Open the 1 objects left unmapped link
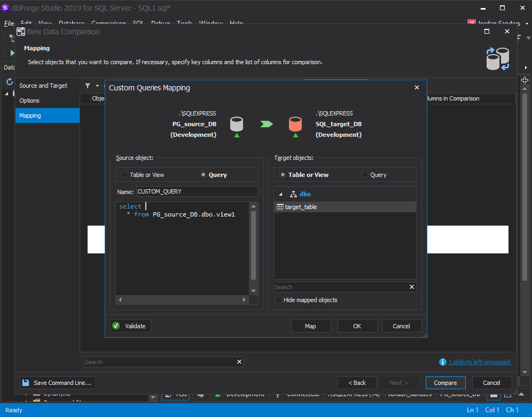 pos(480,362)
